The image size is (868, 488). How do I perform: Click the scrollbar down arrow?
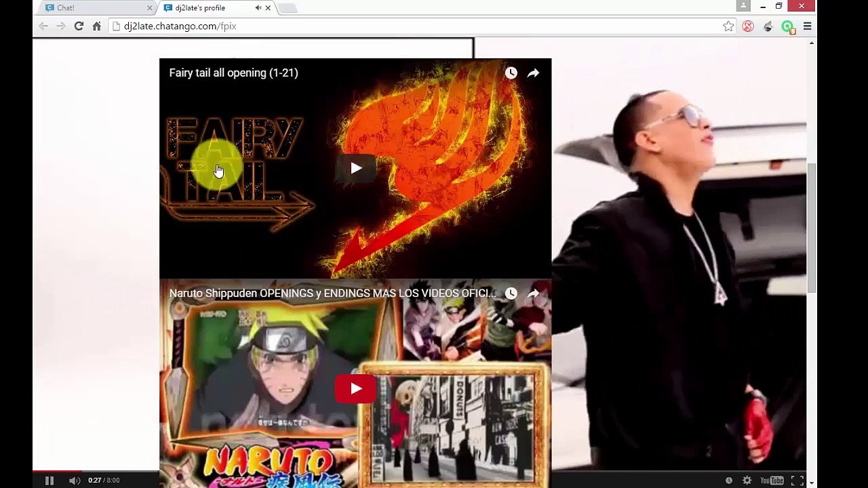coord(812,483)
